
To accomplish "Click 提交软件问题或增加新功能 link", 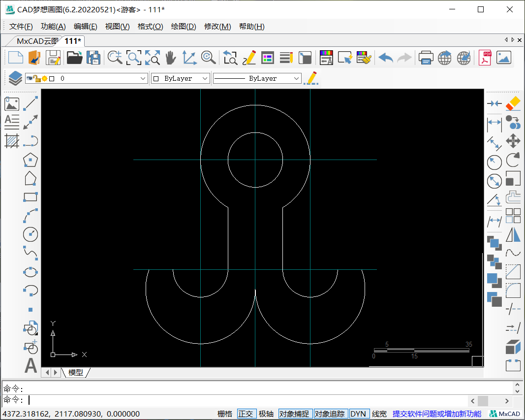I will pos(437,414).
